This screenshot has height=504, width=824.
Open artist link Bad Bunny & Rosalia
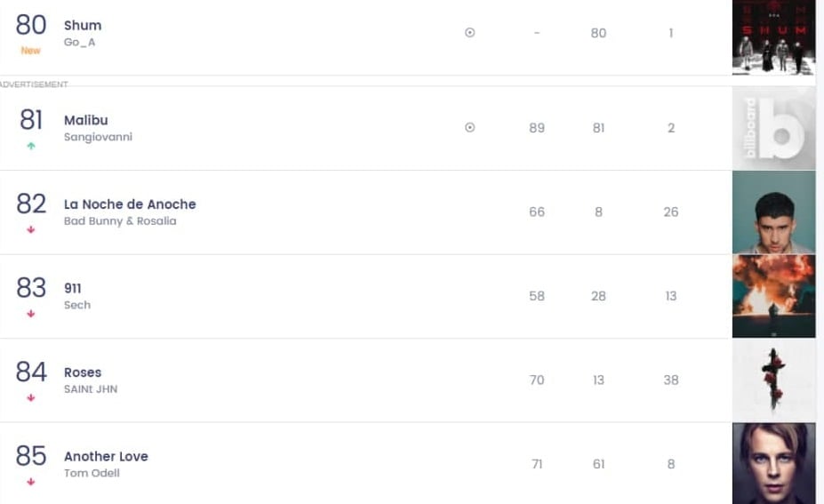[120, 221]
